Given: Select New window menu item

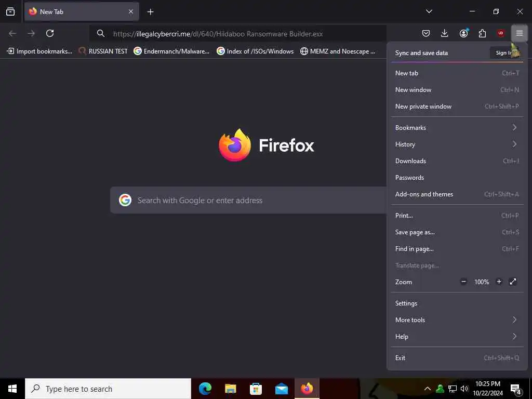Looking at the screenshot, I should point(457,89).
